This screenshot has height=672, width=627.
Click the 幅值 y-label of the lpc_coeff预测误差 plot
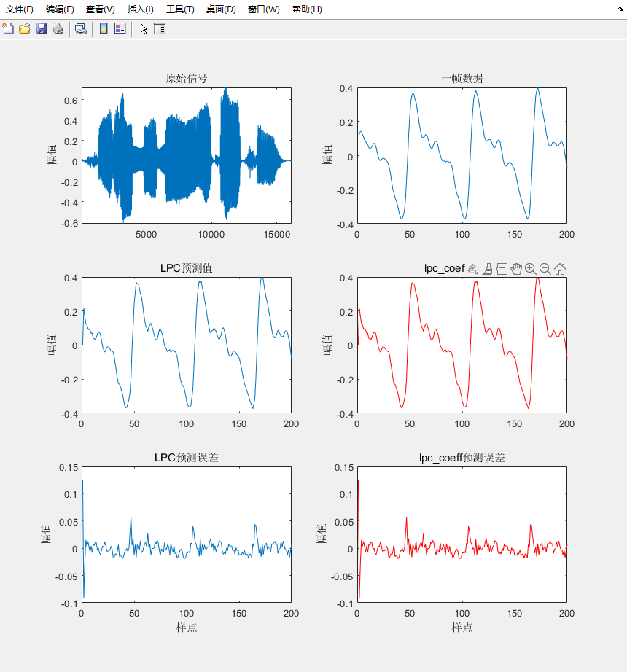[x=322, y=534]
